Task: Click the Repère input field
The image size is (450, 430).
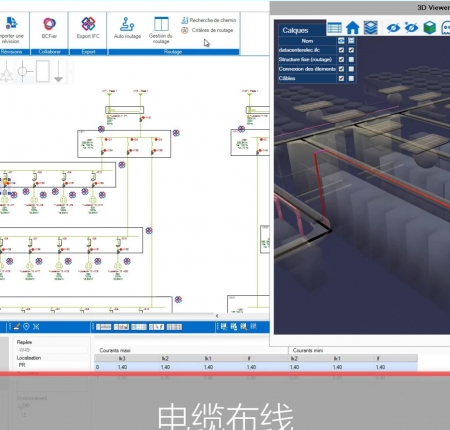Action: pos(52,350)
